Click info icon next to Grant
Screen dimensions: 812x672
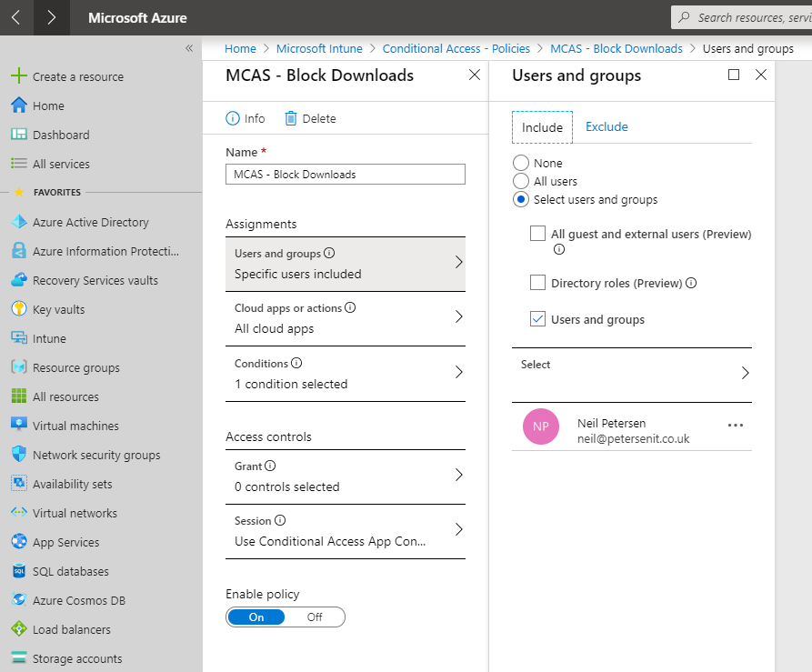(x=270, y=466)
